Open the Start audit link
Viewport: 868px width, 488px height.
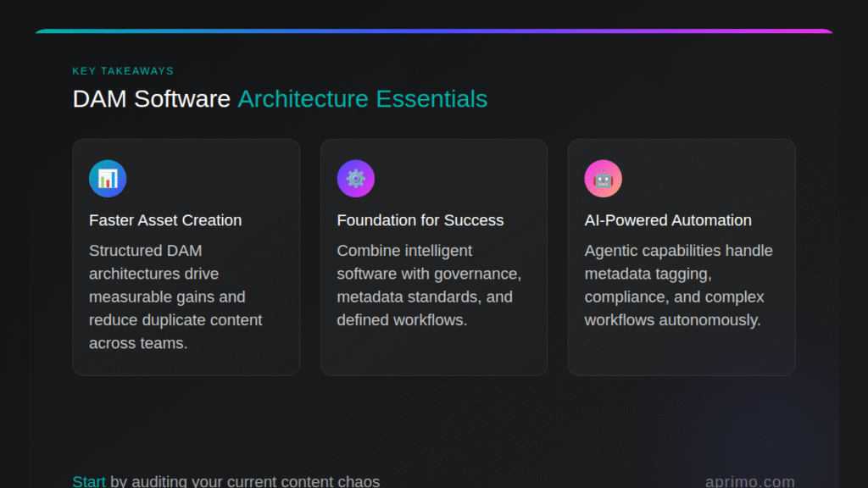pyautogui.click(x=88, y=480)
